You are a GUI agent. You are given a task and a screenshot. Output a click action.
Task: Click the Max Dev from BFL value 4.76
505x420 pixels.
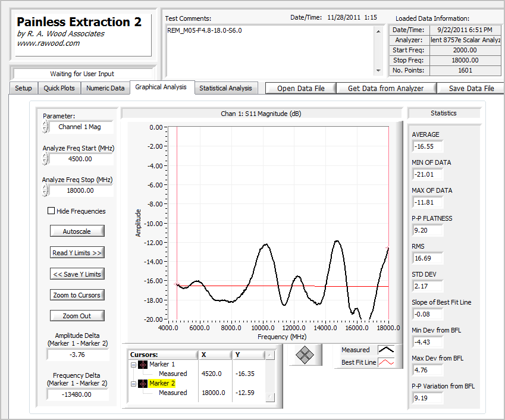pos(428,370)
